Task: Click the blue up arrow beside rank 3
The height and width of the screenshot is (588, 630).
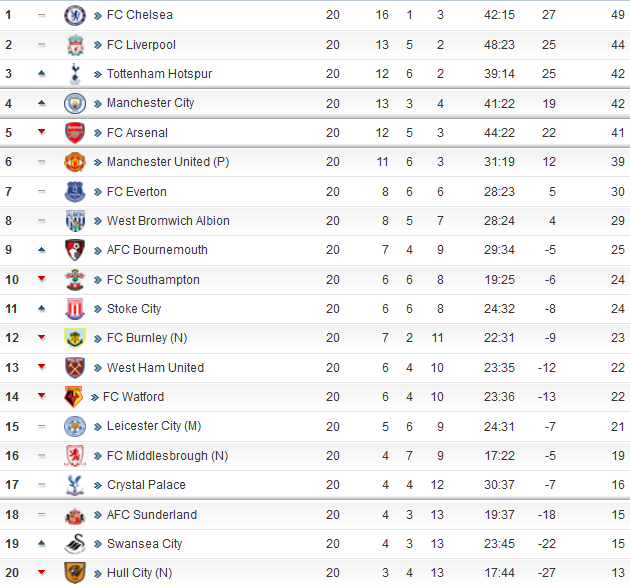Action: click(41, 73)
